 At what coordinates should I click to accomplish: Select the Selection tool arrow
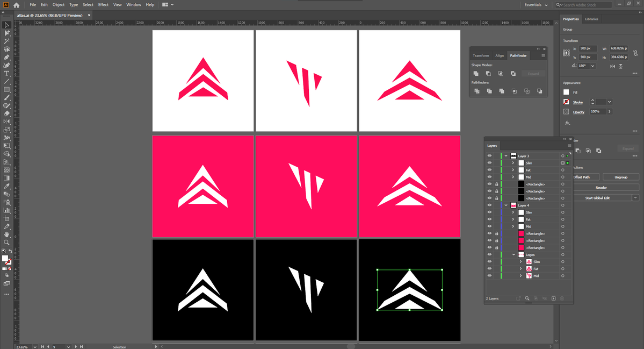(6, 25)
